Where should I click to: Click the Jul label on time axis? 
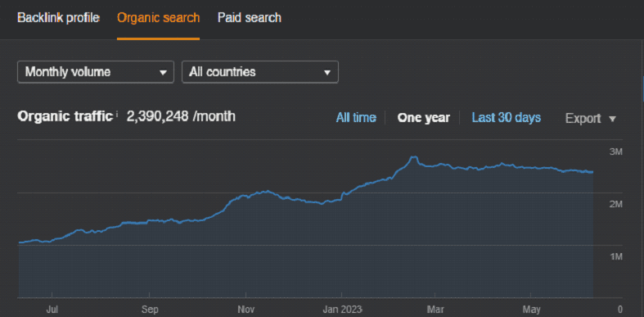click(52, 310)
